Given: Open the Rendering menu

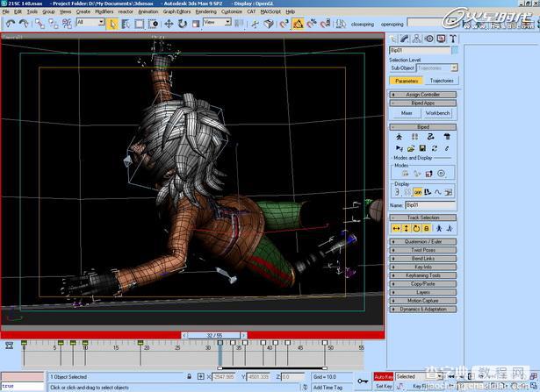Looking at the screenshot, I should coord(206,11).
